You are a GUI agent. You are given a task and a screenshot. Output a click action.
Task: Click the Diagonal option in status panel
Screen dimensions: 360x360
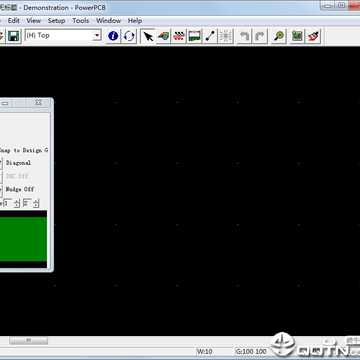[18, 163]
